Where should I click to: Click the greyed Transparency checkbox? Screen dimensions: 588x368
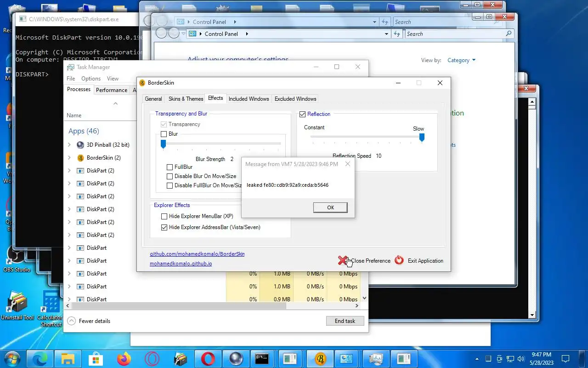(x=164, y=125)
